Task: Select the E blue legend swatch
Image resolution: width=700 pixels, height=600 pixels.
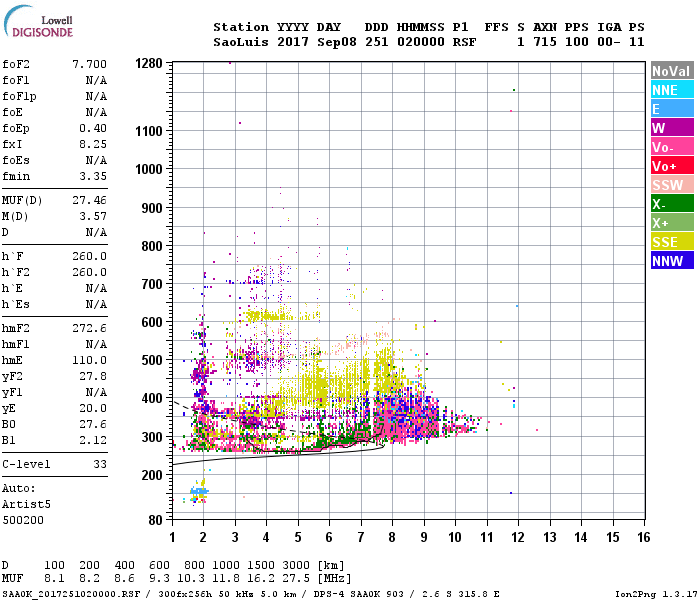Action: 672,108
